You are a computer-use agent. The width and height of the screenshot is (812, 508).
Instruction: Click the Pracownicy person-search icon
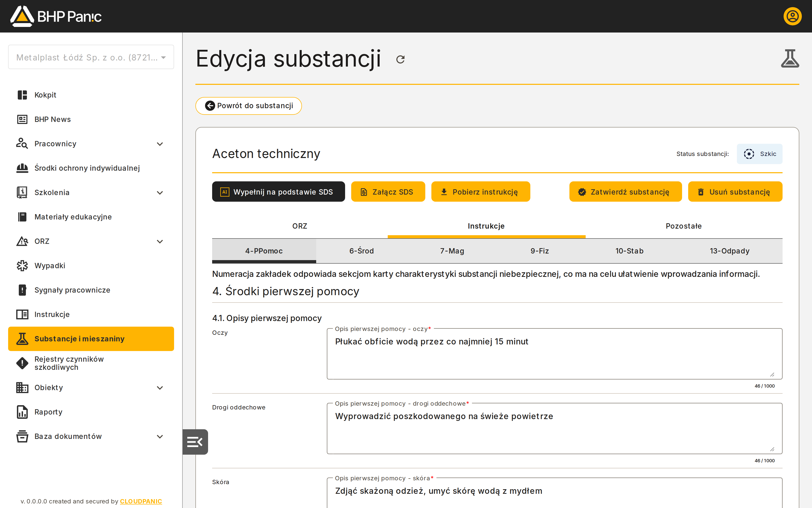point(22,144)
